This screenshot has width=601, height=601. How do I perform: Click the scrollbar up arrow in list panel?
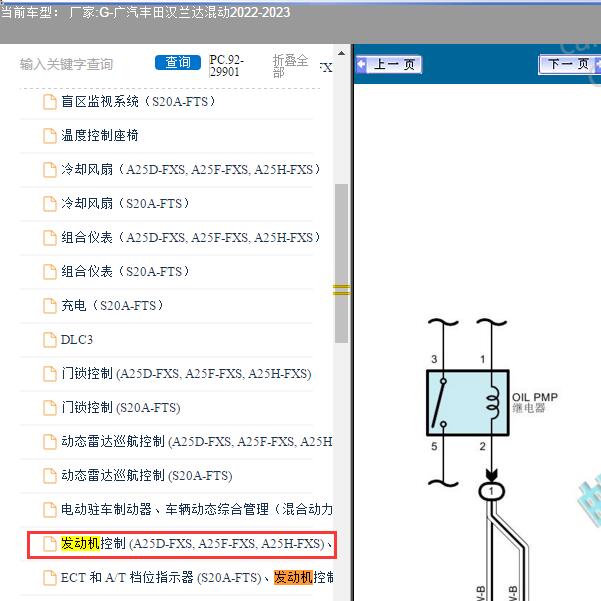[x=341, y=53]
